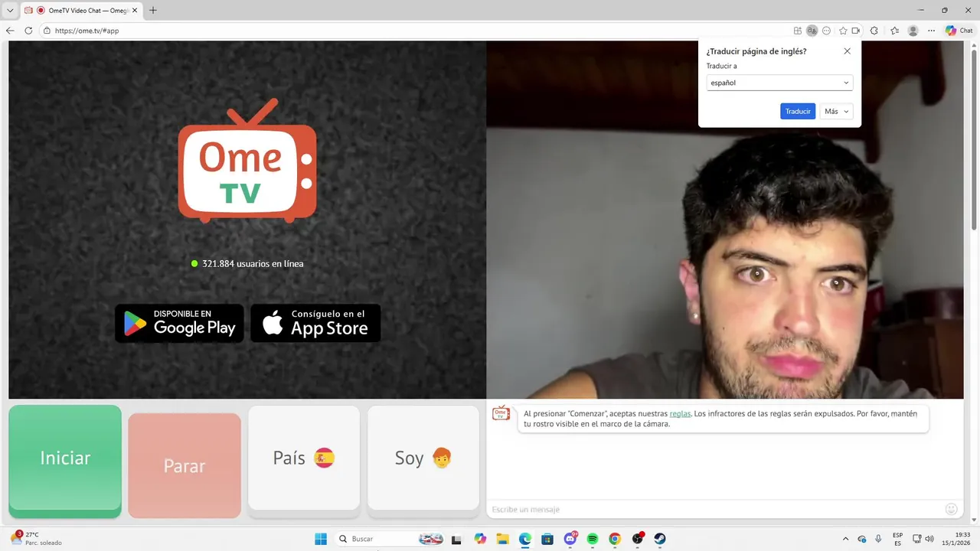The height and width of the screenshot is (551, 980).
Task: Open the volume tray icon
Action: tap(929, 539)
